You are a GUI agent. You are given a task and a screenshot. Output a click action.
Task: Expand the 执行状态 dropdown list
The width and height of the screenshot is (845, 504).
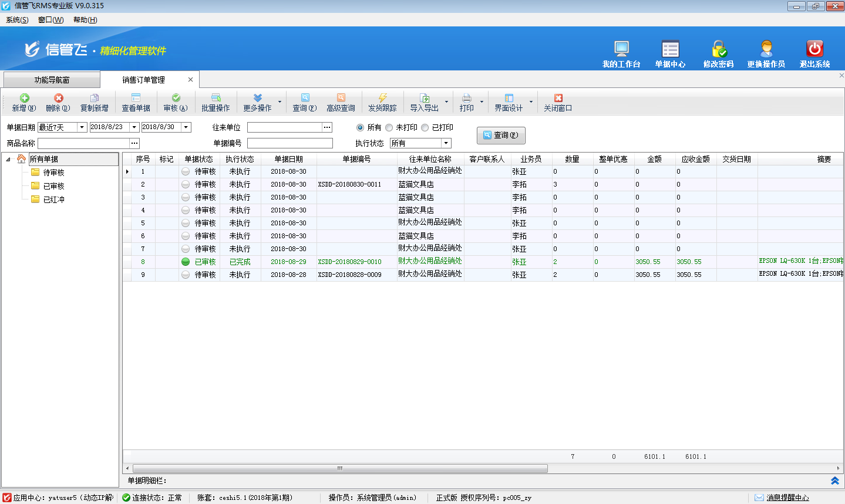click(x=446, y=143)
